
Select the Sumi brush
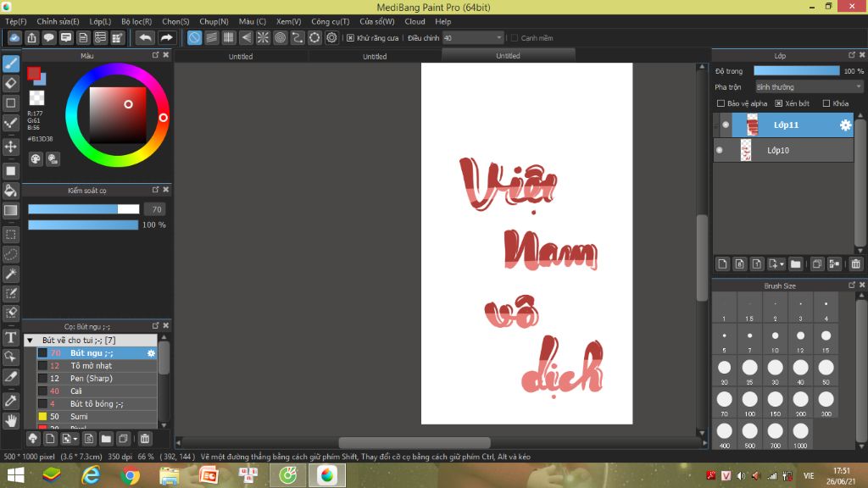coord(97,417)
